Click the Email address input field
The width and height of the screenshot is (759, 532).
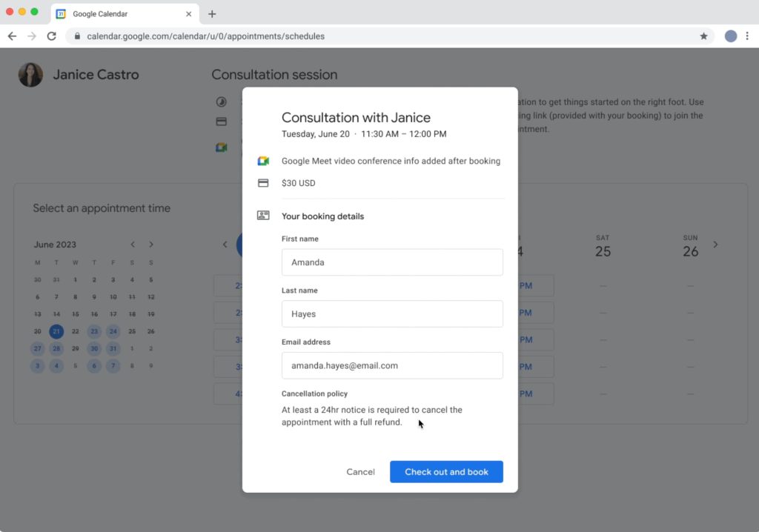(x=392, y=365)
